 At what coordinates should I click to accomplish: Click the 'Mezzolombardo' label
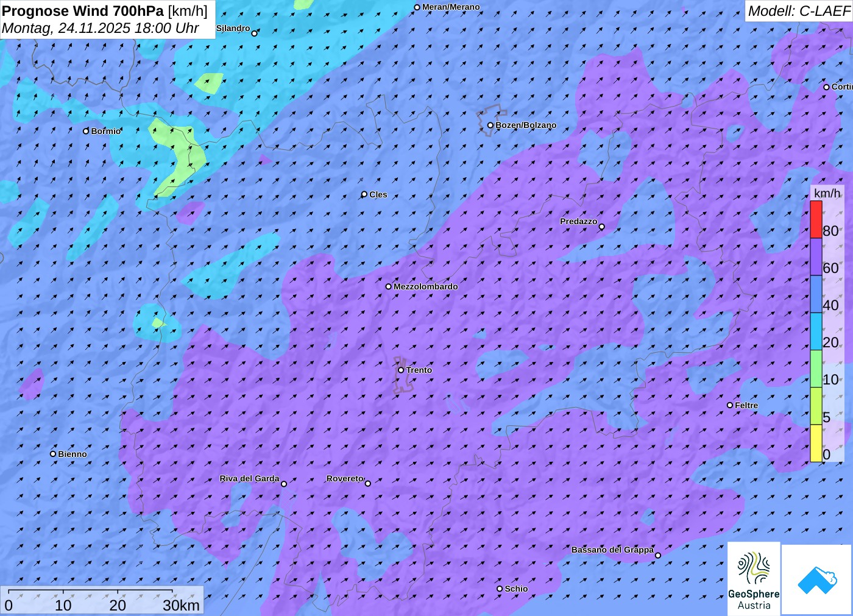point(425,286)
